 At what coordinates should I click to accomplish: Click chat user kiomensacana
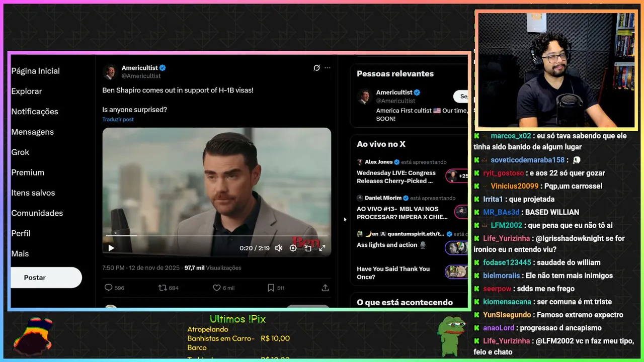(507, 302)
